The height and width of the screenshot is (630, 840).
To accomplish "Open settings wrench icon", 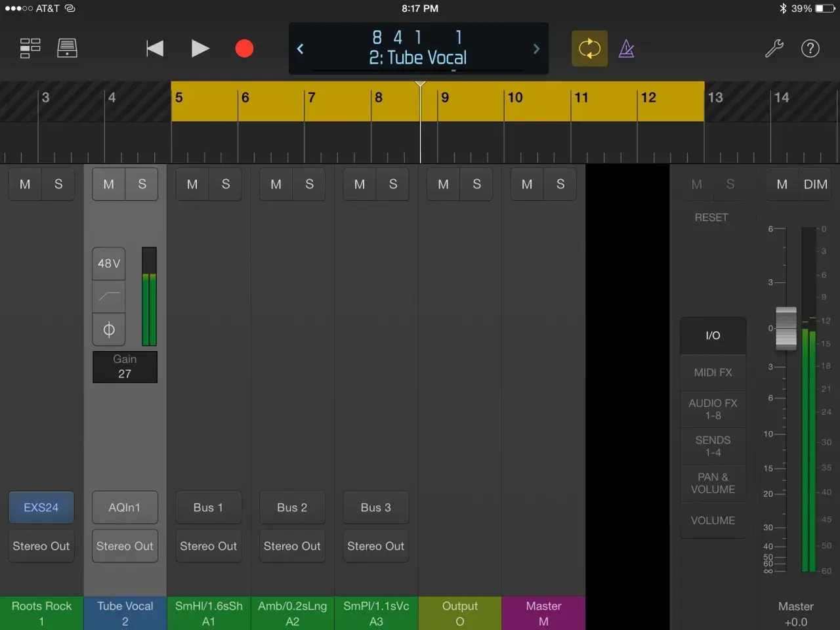I will click(x=774, y=49).
